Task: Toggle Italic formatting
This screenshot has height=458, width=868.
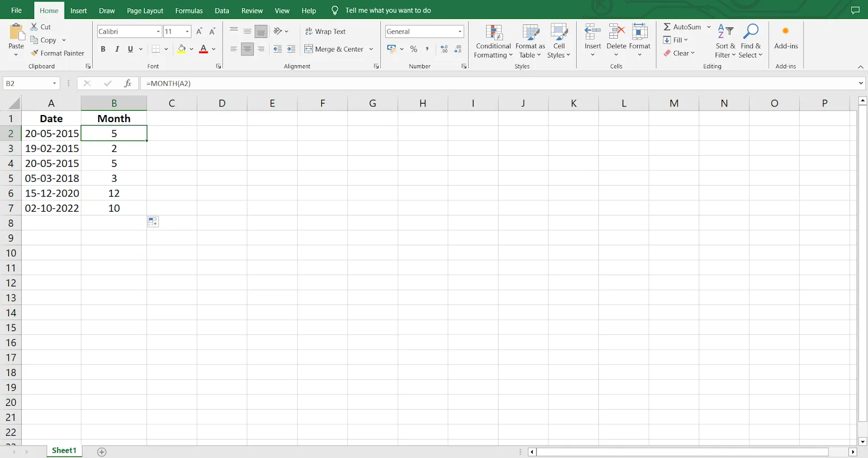Action: [x=117, y=49]
